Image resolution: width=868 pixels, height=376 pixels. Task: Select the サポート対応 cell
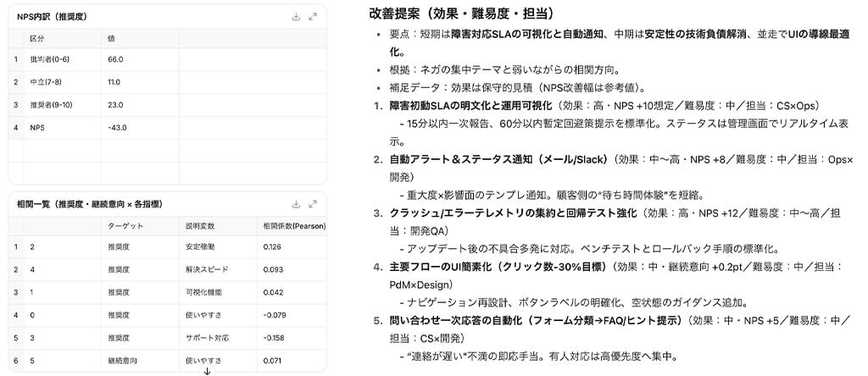click(x=203, y=338)
